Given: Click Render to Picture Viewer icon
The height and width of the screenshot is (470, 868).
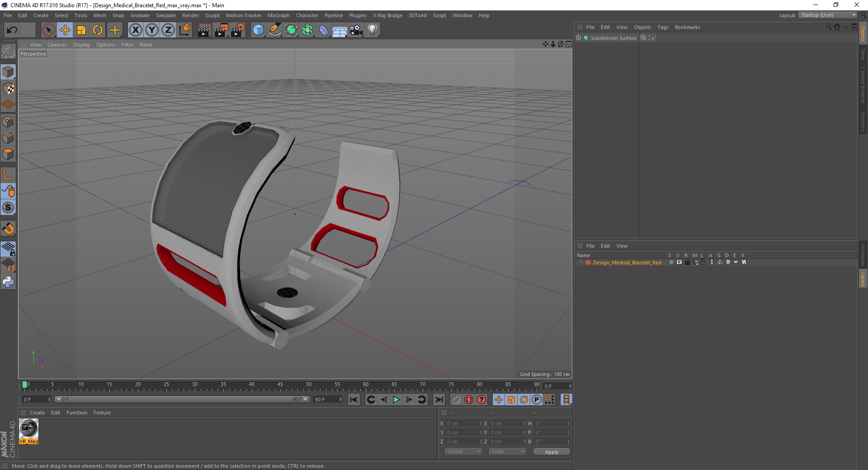Looking at the screenshot, I should coord(221,30).
